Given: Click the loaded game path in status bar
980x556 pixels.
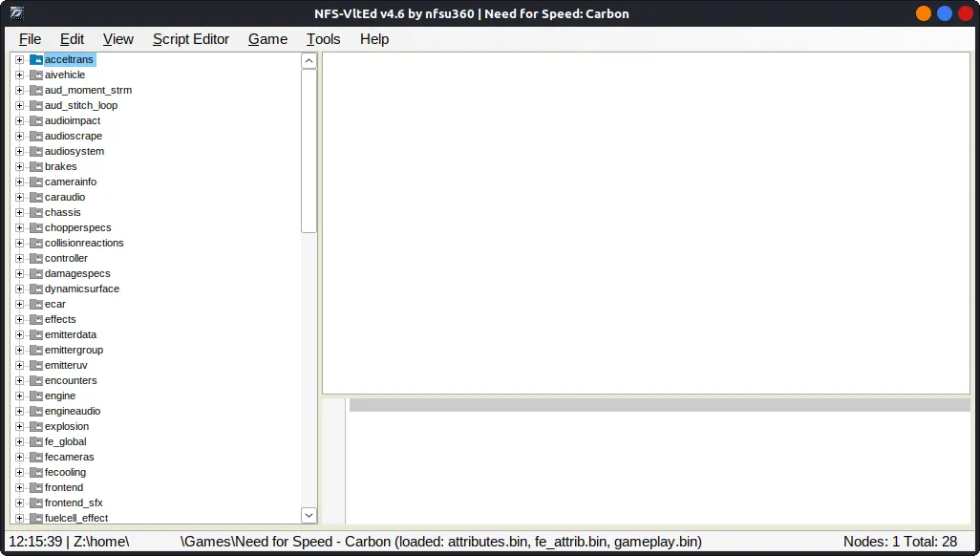Looking at the screenshot, I should point(355,542).
